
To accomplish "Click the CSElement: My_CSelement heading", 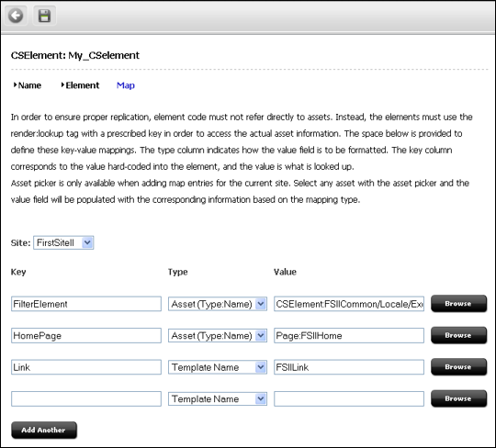I will (75, 55).
